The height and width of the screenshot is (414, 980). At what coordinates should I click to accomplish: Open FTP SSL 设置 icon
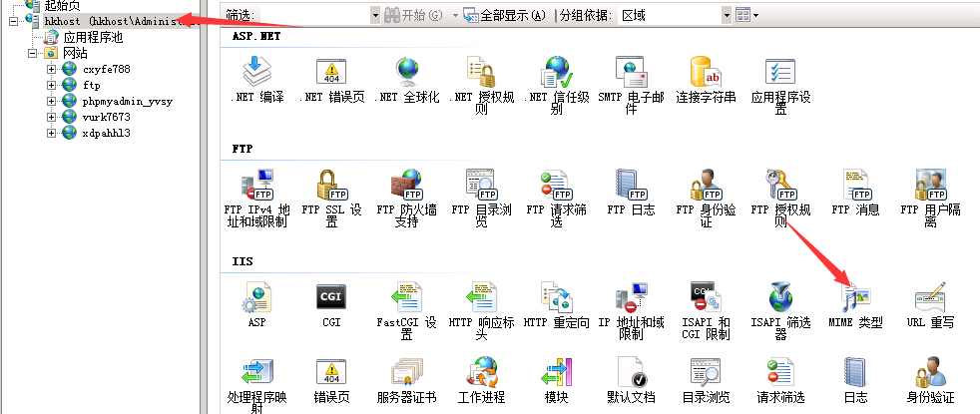coord(331,185)
